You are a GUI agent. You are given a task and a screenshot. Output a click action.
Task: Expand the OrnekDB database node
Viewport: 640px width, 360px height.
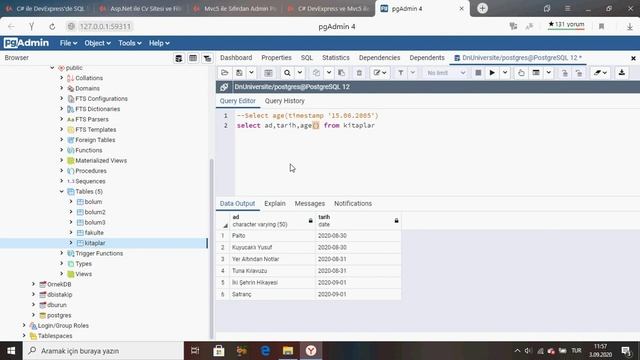point(33,284)
